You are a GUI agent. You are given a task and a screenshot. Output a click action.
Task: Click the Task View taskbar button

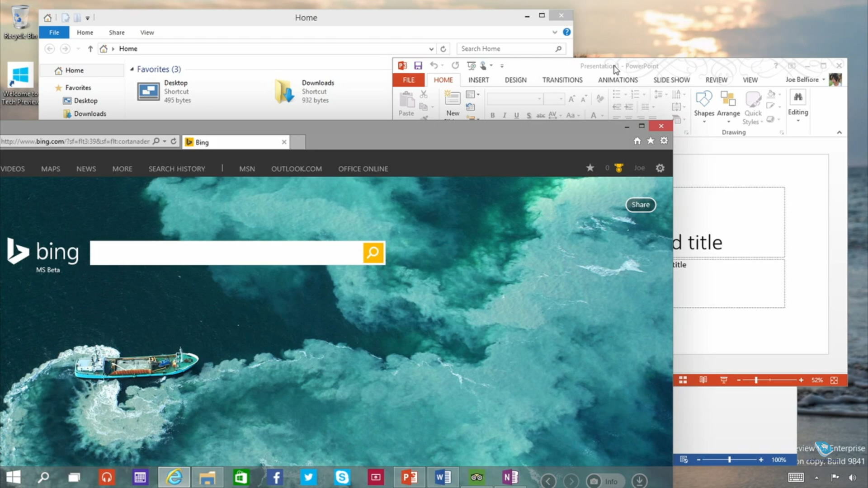coord(74,477)
